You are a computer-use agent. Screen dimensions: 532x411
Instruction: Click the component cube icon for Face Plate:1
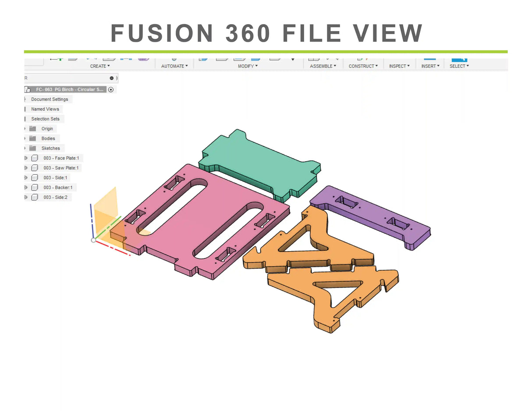(35, 158)
